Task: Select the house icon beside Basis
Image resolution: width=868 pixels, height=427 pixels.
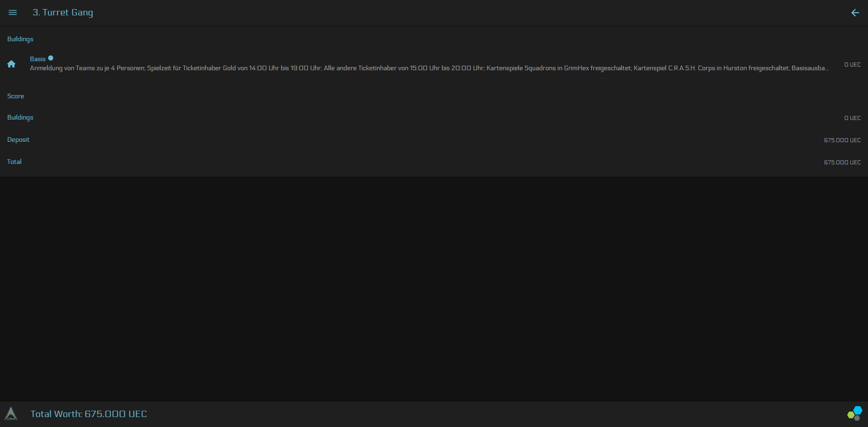Action: (x=11, y=64)
